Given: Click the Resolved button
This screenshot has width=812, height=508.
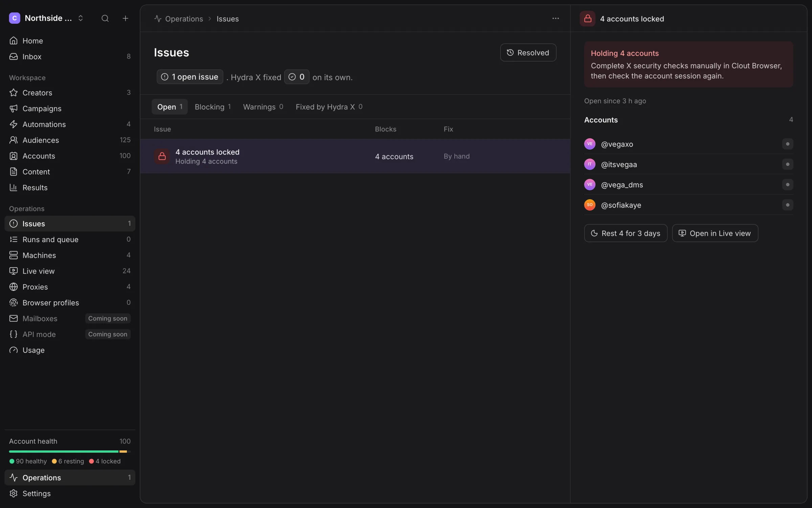Looking at the screenshot, I should (528, 52).
